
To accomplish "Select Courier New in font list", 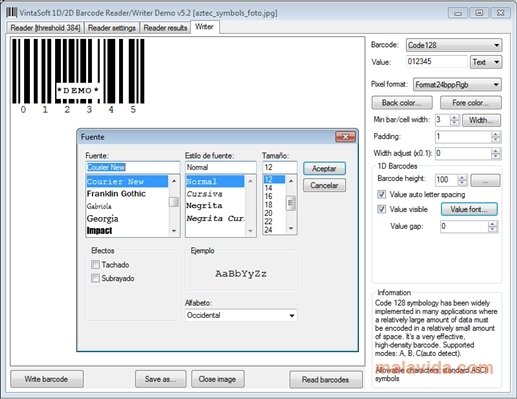I will tap(127, 181).
